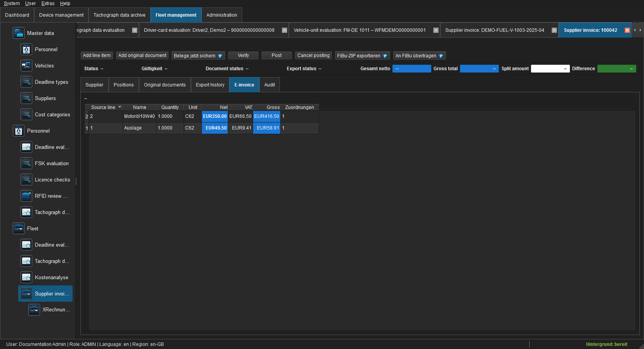Sort by the Quantity column header
The image size is (644, 349).
170,107
